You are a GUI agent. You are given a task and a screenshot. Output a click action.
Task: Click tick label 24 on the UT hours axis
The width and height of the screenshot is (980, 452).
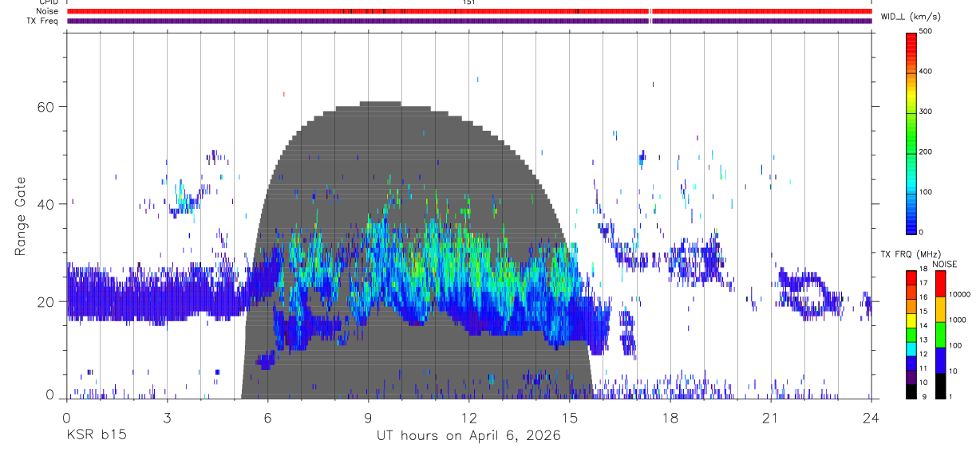click(871, 418)
